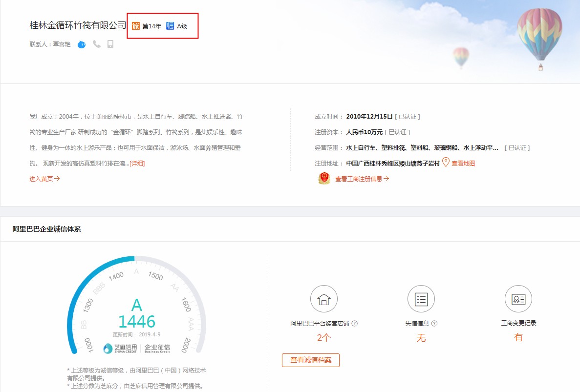This screenshot has width=580, height=392.
Task: Click the help icon beside 阿里巴巴平台经营店铺
Action: click(354, 324)
